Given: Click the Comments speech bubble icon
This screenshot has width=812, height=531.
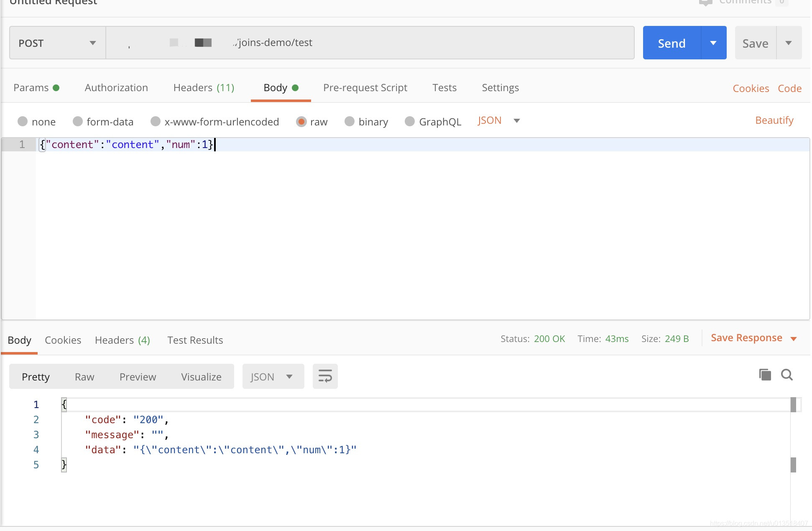Looking at the screenshot, I should tap(705, 3).
